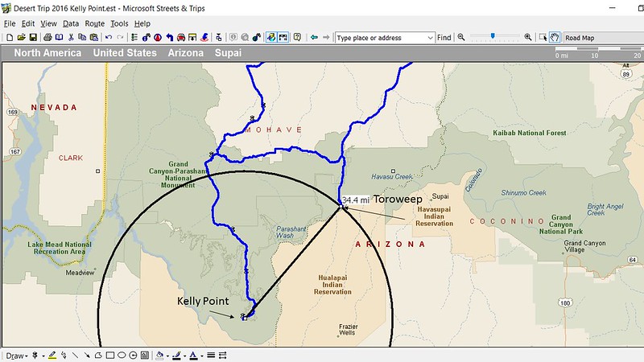Screen dimensions: 644x362
Task: Toggle the highlighted map view globe button
Action: pos(271,37)
